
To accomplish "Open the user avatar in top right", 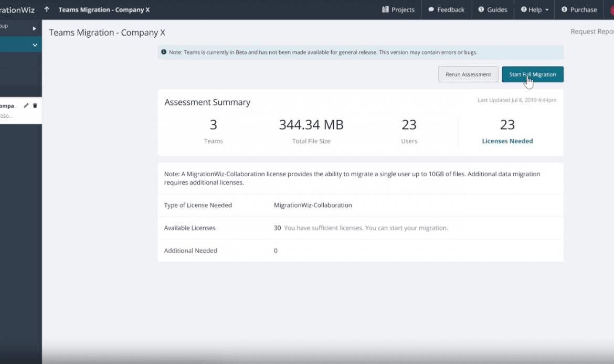I will [611, 9].
